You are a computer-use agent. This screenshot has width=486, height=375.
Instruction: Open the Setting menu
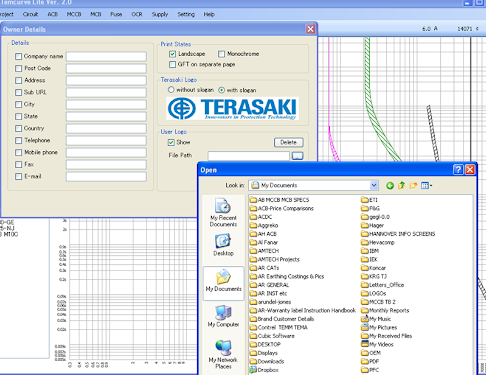(186, 14)
